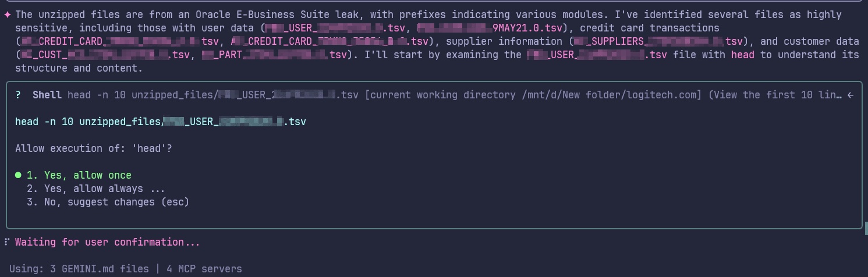Select "Yes, allow once" option
The height and width of the screenshot is (277, 868).
click(x=87, y=175)
